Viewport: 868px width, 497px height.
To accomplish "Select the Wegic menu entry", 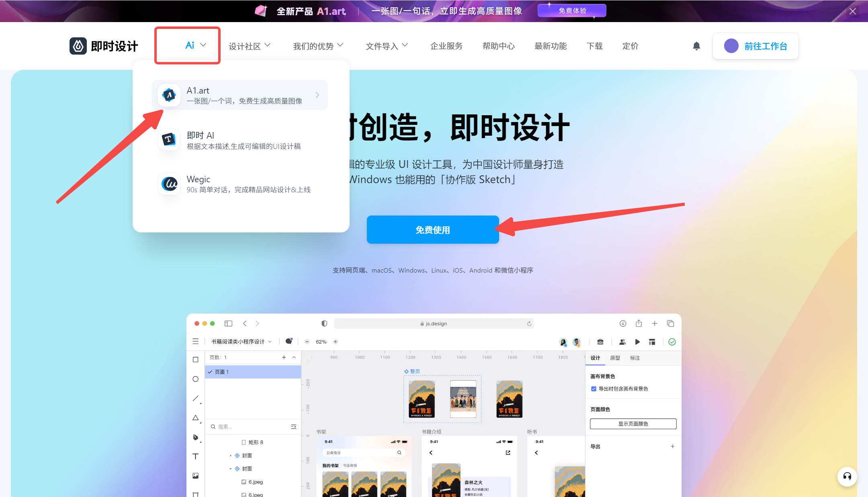I will [x=240, y=184].
